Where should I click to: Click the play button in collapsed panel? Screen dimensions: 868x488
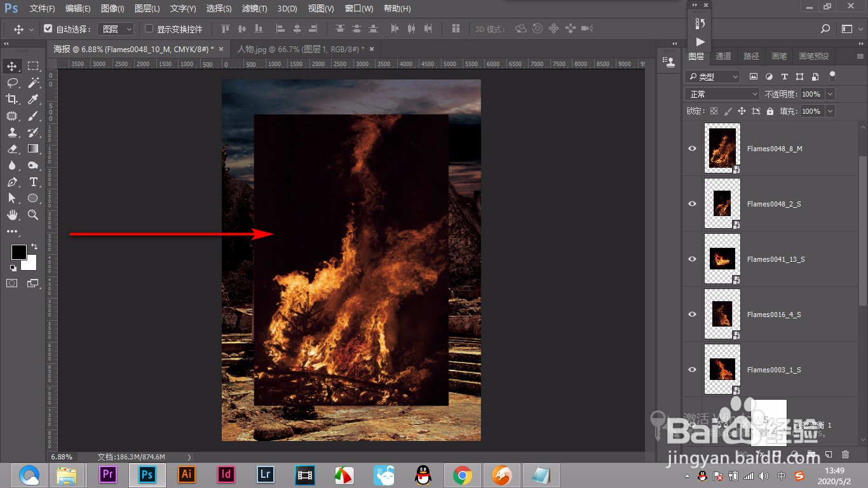pos(700,42)
